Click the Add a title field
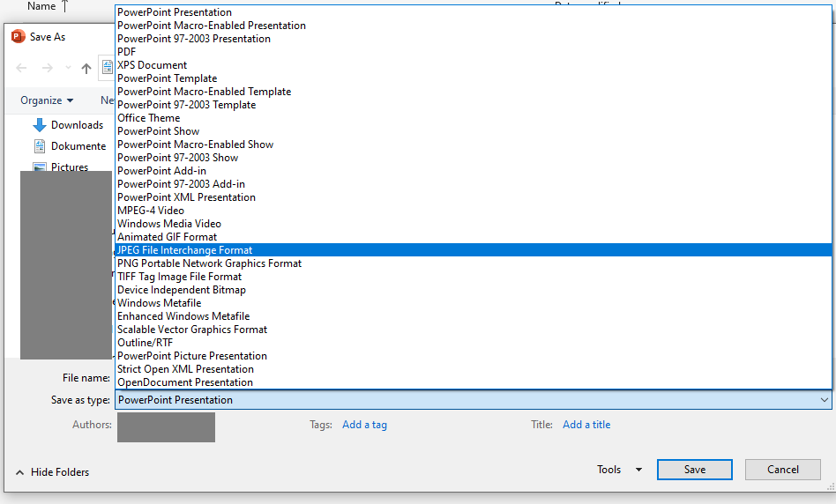The image size is (836, 504). pyautogui.click(x=586, y=425)
